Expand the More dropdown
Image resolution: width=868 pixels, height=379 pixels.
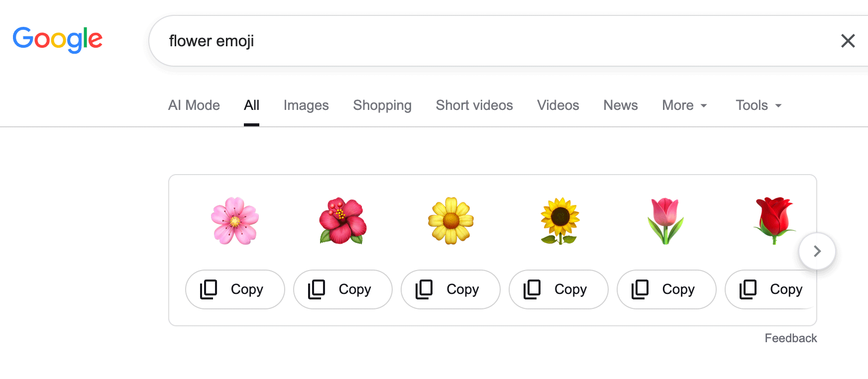(x=684, y=105)
